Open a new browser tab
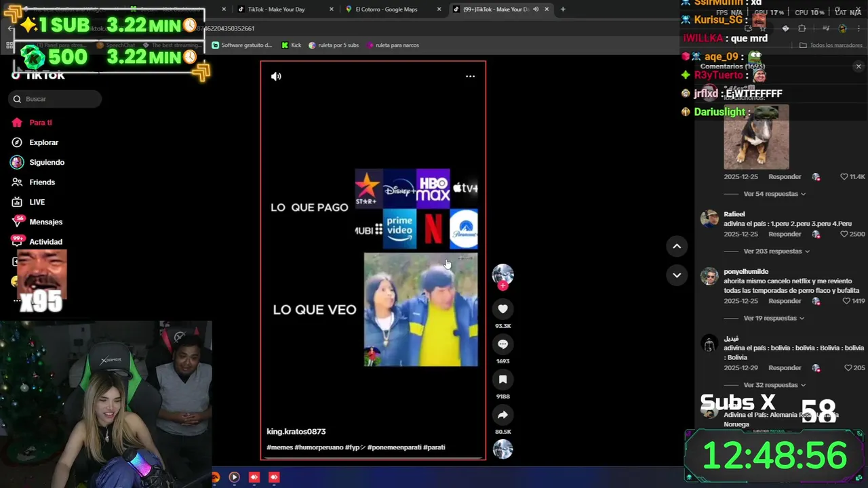Viewport: 868px width, 488px height. tap(563, 9)
